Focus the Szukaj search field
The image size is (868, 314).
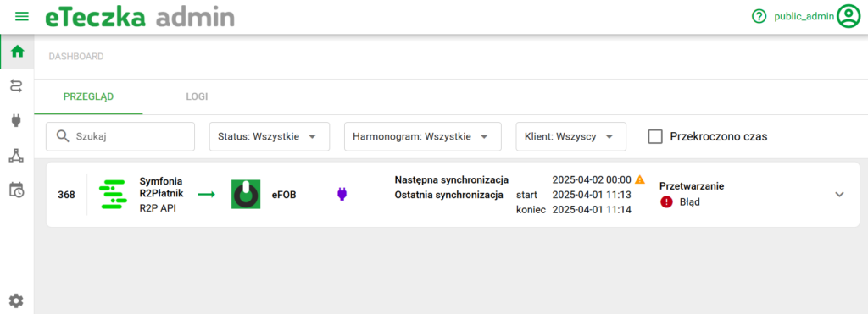point(120,136)
